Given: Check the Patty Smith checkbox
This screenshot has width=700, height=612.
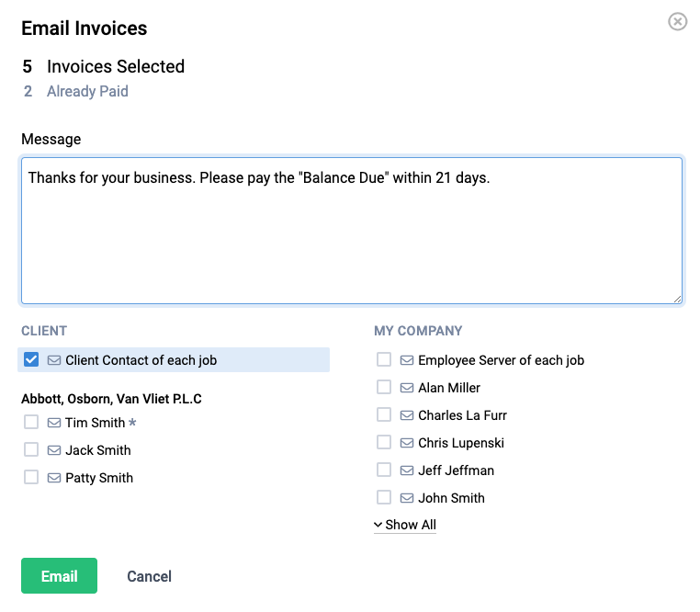Looking at the screenshot, I should (31, 477).
